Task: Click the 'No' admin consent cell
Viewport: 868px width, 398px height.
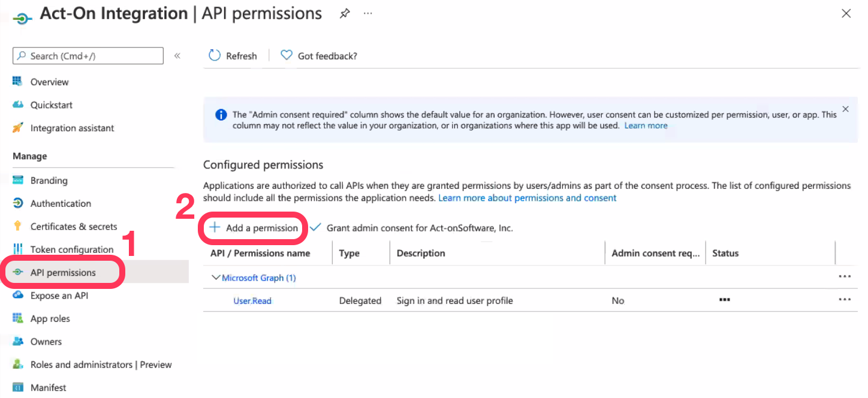Action: (618, 301)
